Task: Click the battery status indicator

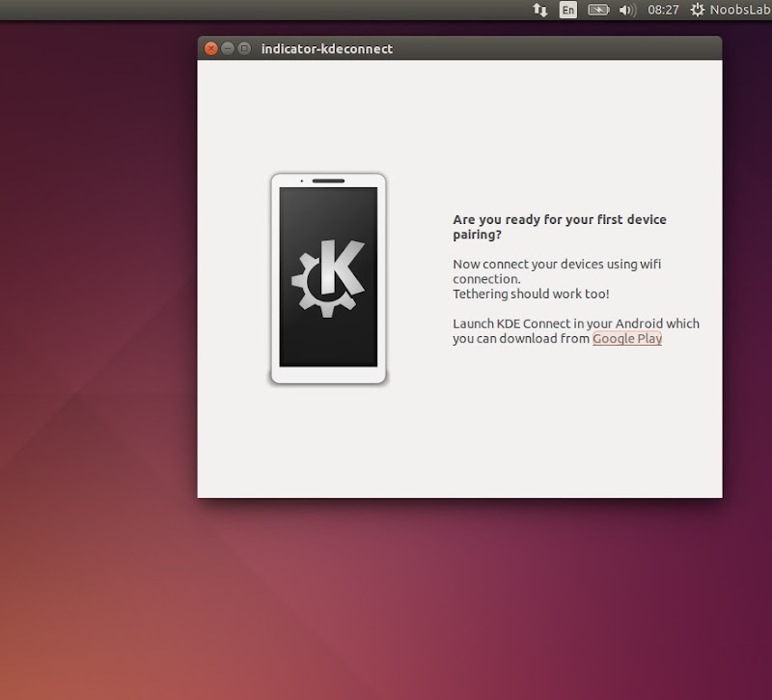Action: coord(598,10)
